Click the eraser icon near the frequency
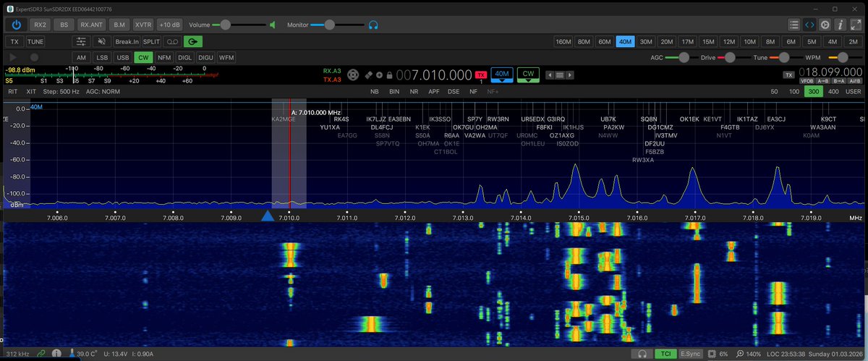Image resolution: width=868 pixels, height=361 pixels. click(x=368, y=75)
